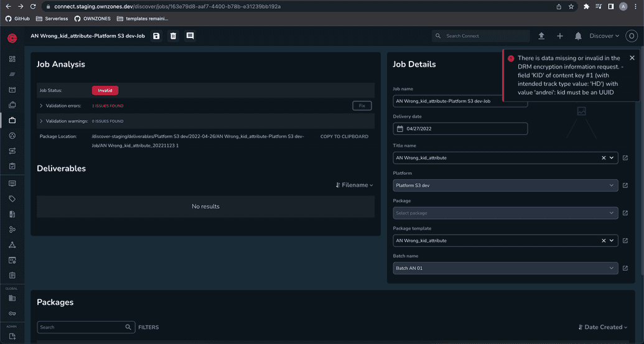Open the Select package dropdown
The height and width of the screenshot is (344, 644).
(x=505, y=213)
